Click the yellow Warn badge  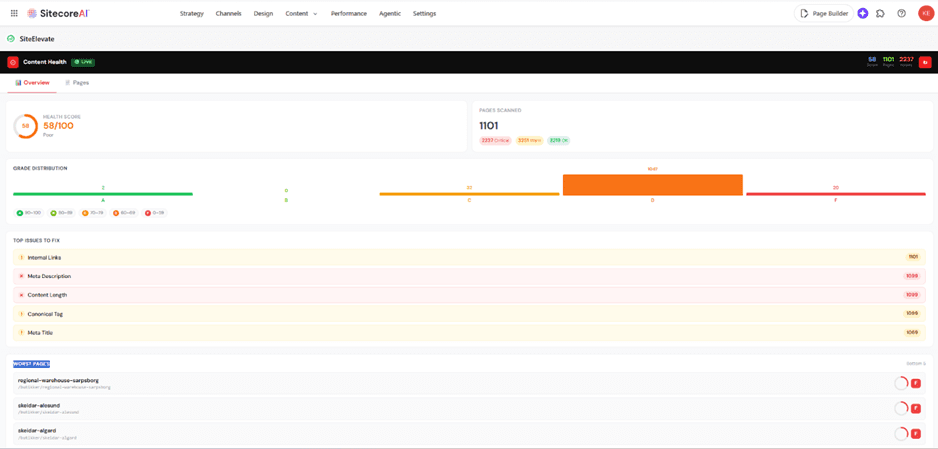click(x=529, y=140)
